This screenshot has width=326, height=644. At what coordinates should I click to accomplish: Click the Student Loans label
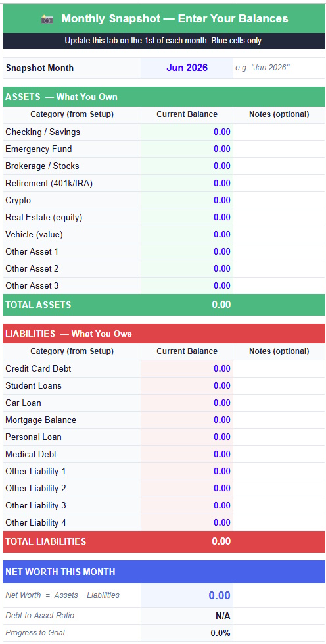coord(34,385)
